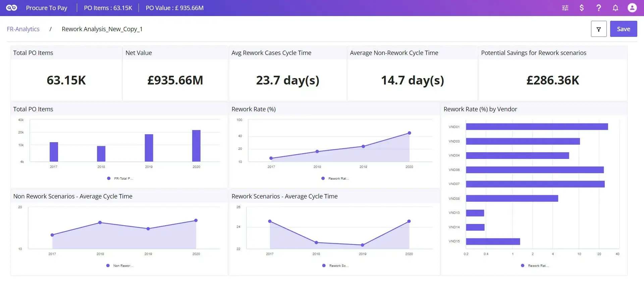Click the app logo icon
Viewport: 644px width, 297px height.
(x=11, y=8)
